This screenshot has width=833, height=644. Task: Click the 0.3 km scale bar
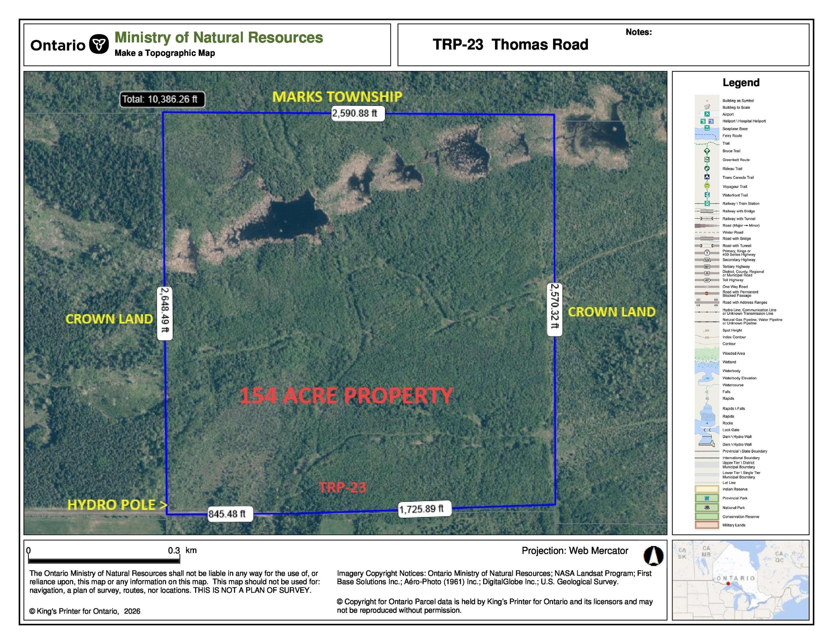[x=104, y=560]
